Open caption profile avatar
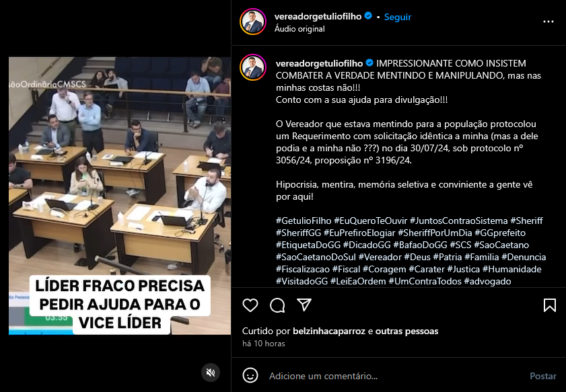The image size is (566, 392). coord(252,67)
